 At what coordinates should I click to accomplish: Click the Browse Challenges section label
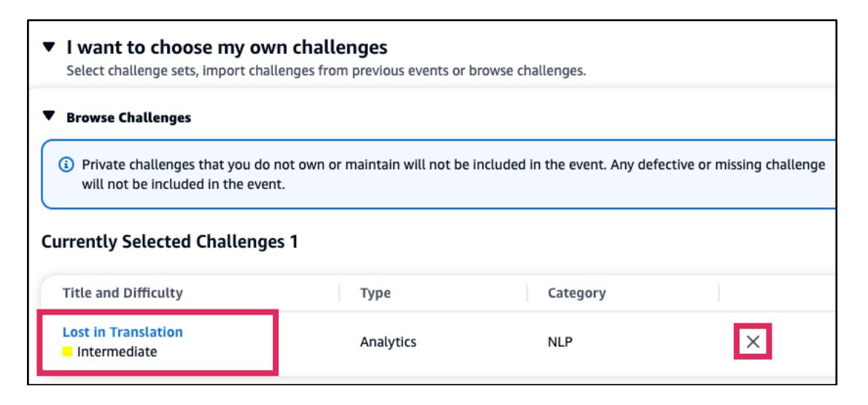tap(129, 117)
